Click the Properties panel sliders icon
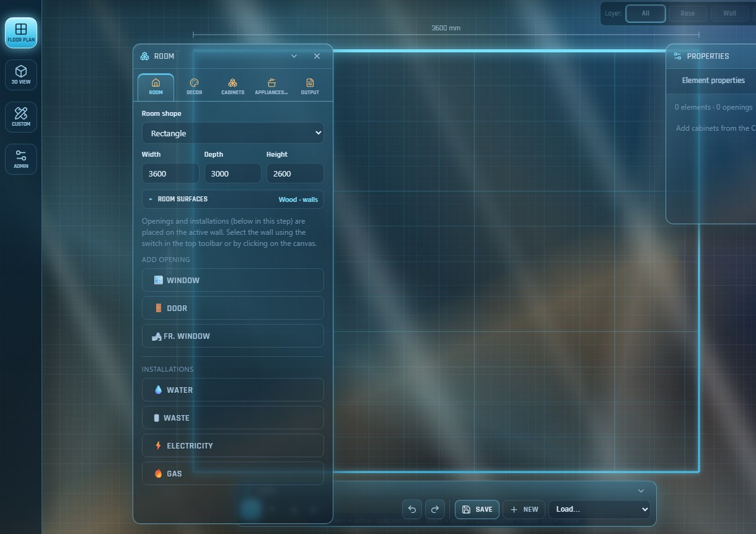Viewport: 756px width, 534px height. 677,56
